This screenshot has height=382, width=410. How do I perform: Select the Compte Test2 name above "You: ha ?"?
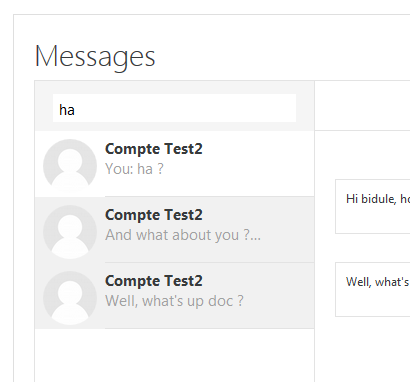tap(154, 149)
